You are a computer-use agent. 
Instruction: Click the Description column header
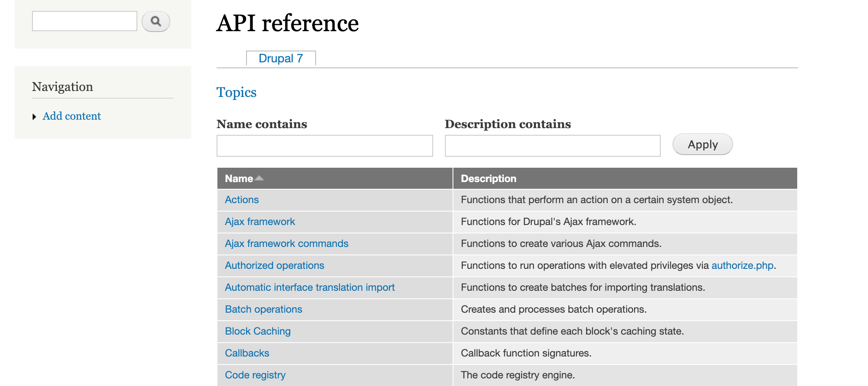[x=488, y=179]
